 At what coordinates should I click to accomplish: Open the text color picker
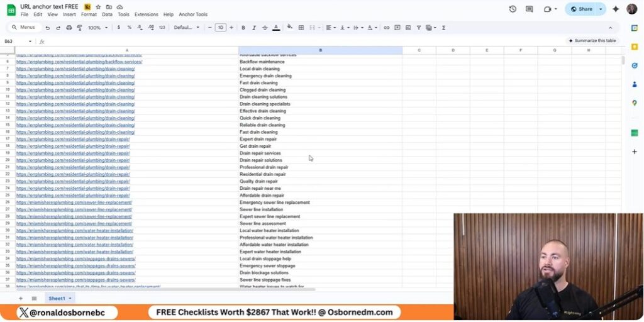276,28
